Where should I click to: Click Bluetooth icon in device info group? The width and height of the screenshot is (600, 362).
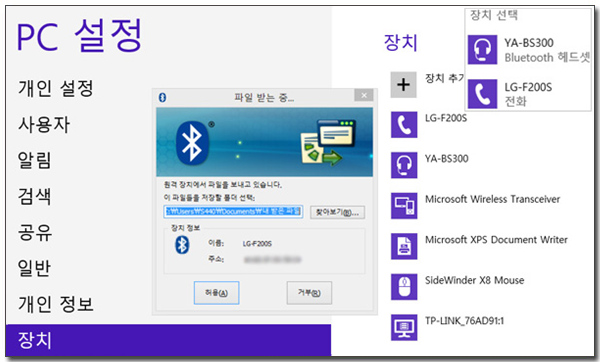[x=182, y=245]
